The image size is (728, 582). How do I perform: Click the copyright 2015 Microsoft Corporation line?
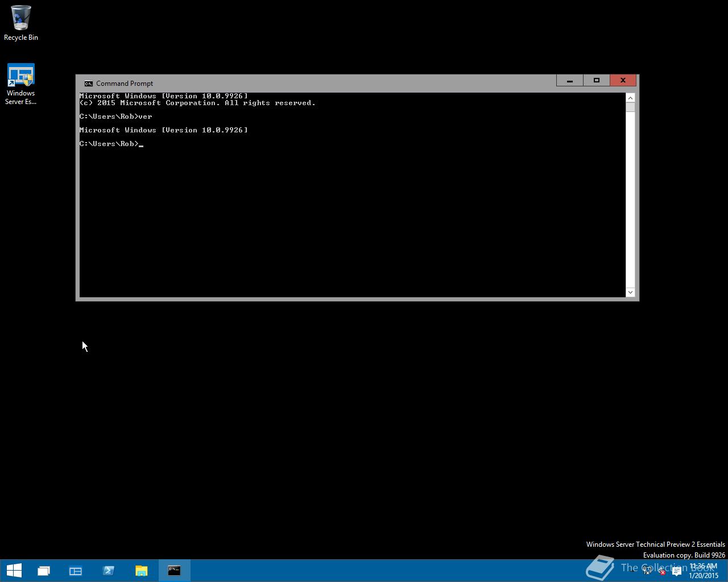[197, 103]
